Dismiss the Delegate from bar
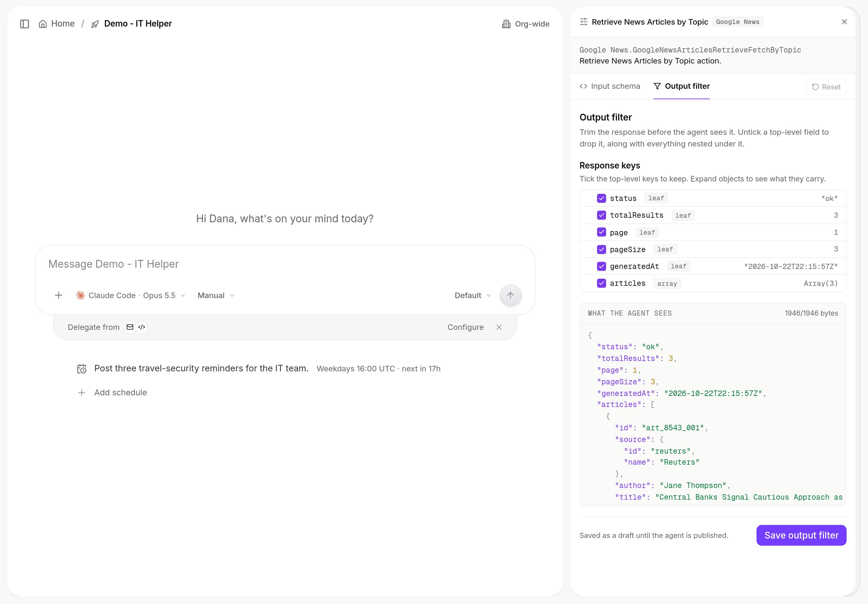Screen dimensions: 868x604 click(499, 327)
